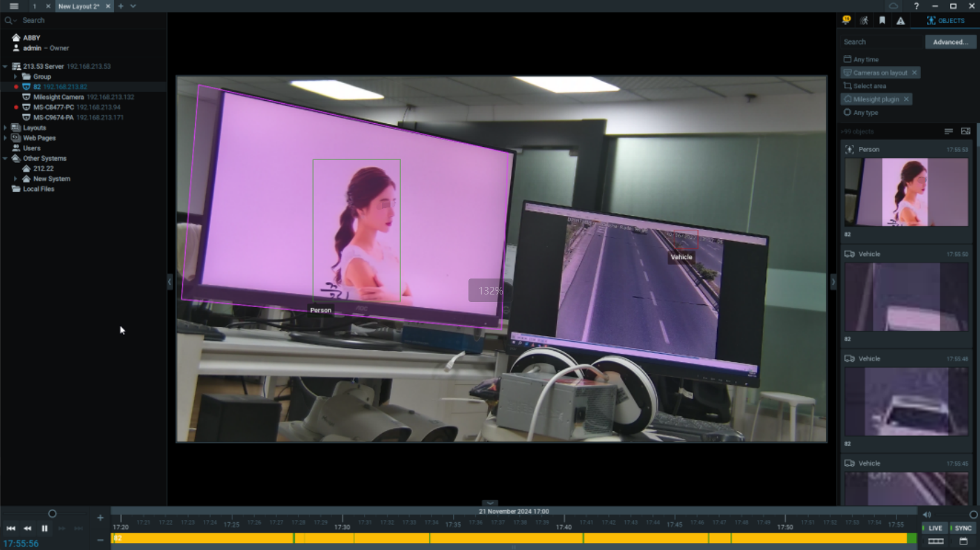Toggle the calendar panel button
This screenshot has width=980, height=550.
pyautogui.click(x=963, y=541)
